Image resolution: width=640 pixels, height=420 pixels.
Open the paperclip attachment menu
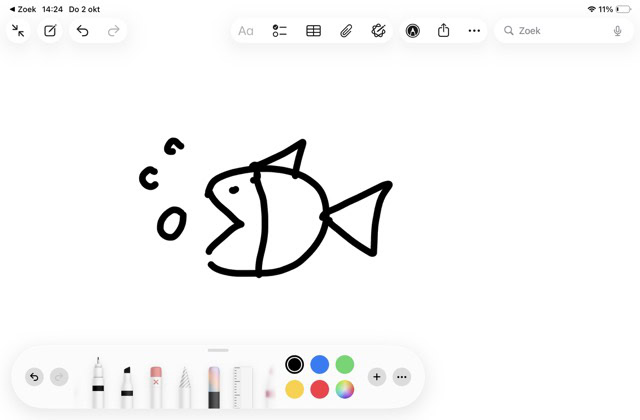[x=346, y=31]
